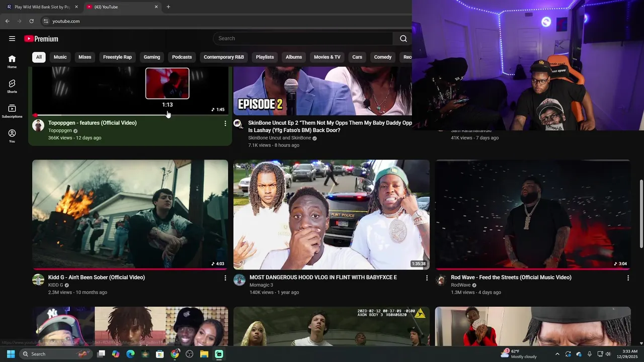Viewport: 644px width, 362px height.
Task: Select the All filter chip
Action: coord(39,57)
